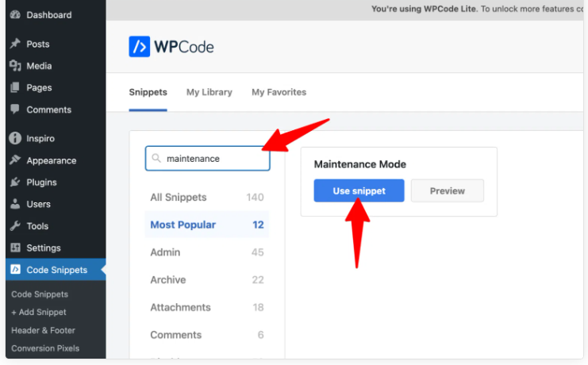Click the Comments speech bubble icon
The height and width of the screenshot is (365, 588).
click(15, 109)
